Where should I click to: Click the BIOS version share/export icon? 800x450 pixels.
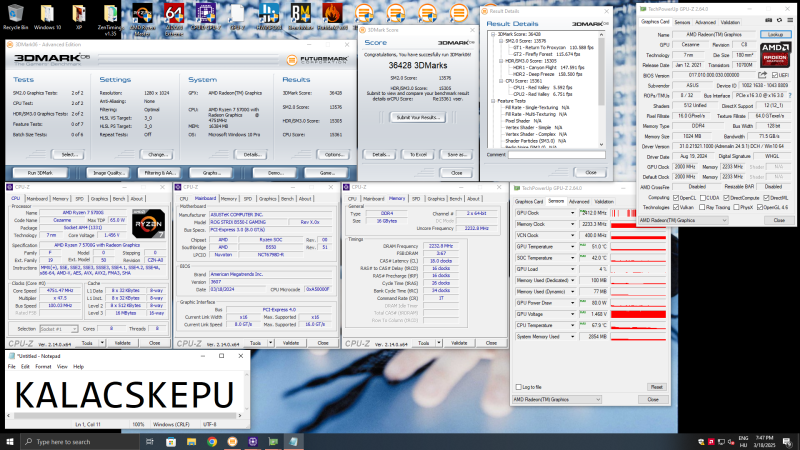click(762, 75)
